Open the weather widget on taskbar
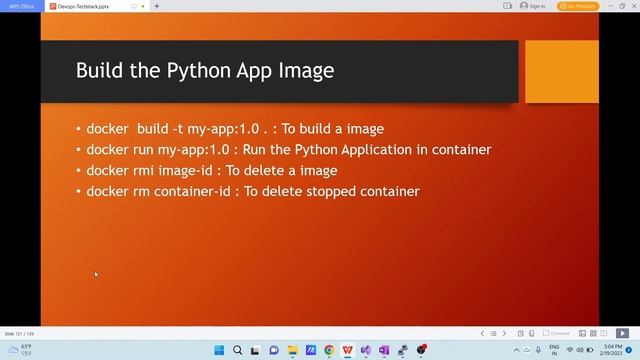640x360 pixels. [x=20, y=350]
